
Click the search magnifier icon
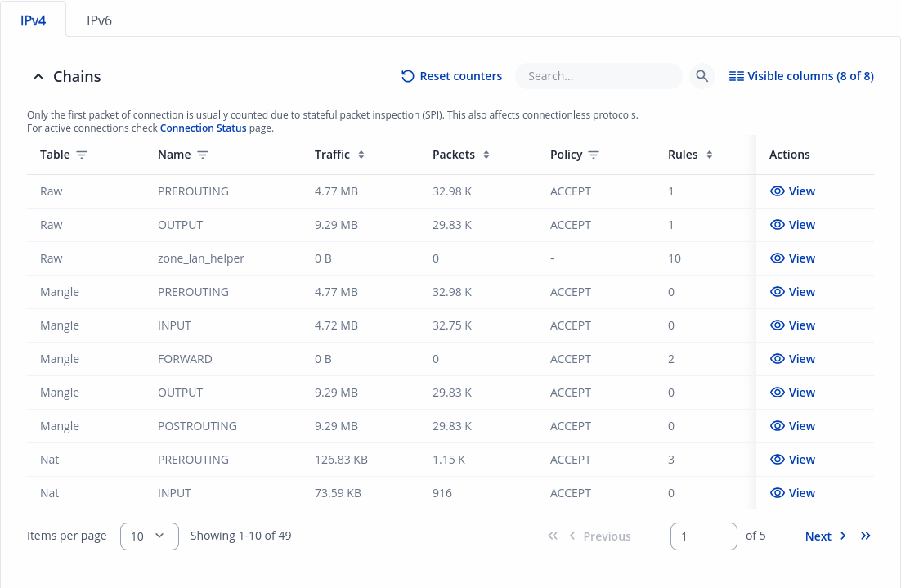(x=702, y=76)
